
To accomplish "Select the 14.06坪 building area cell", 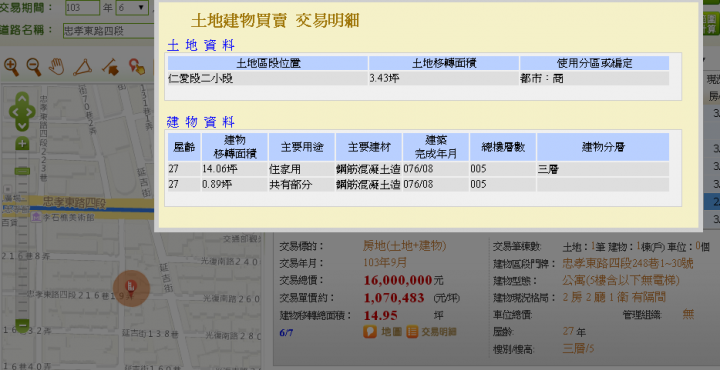I will (x=235, y=169).
